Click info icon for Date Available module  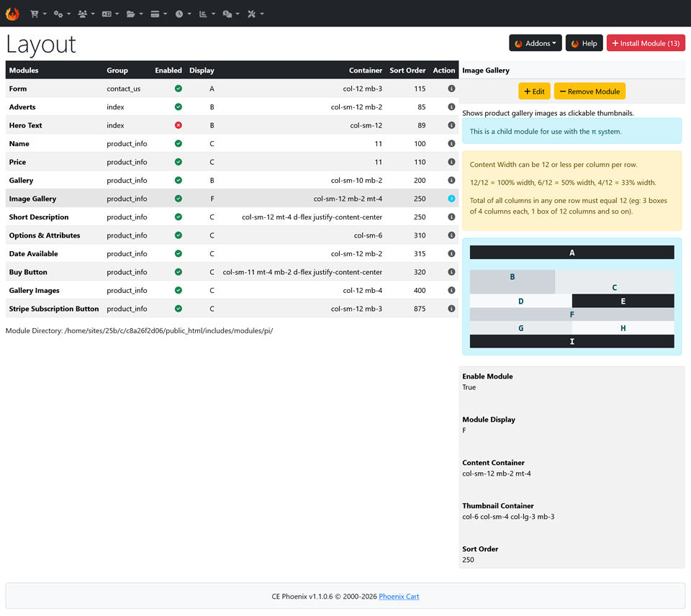451,254
